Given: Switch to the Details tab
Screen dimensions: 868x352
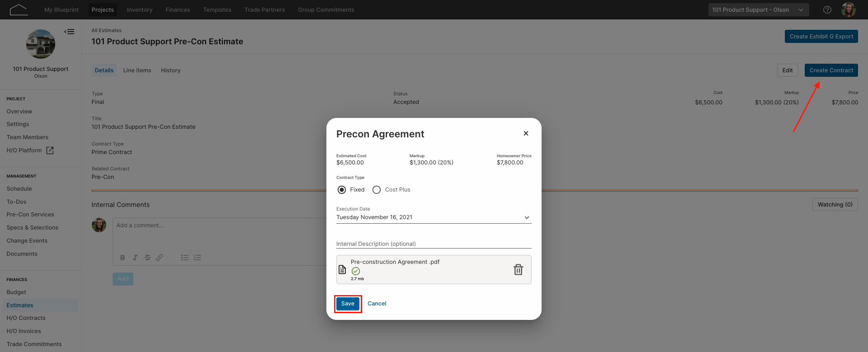Looking at the screenshot, I should 104,70.
